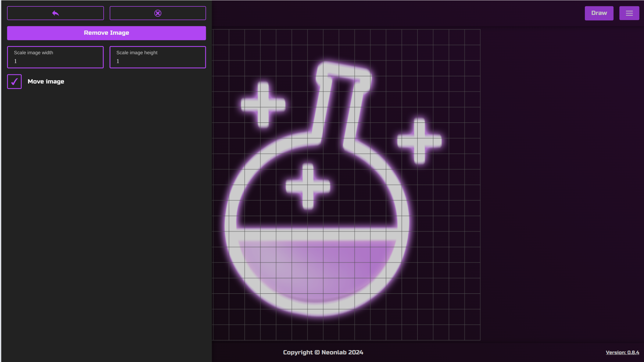Click the Copyright Neonlab 2024 footer text

(323, 352)
